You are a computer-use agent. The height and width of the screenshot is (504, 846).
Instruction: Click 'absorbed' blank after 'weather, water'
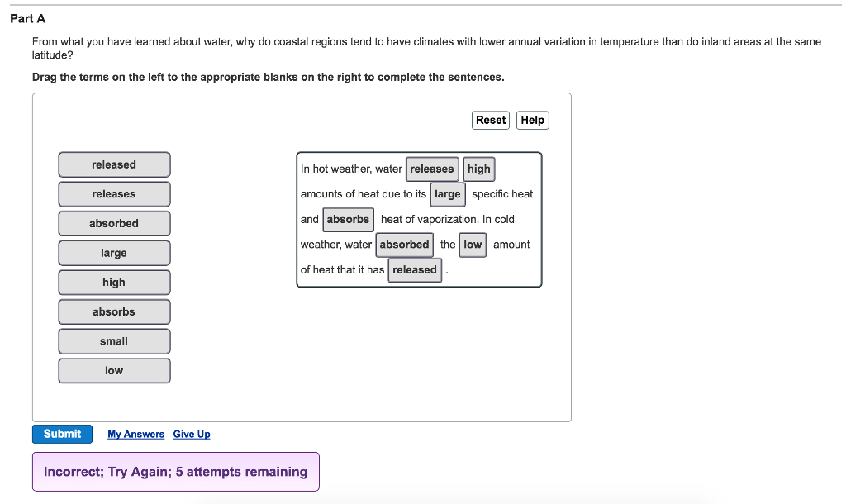point(404,245)
